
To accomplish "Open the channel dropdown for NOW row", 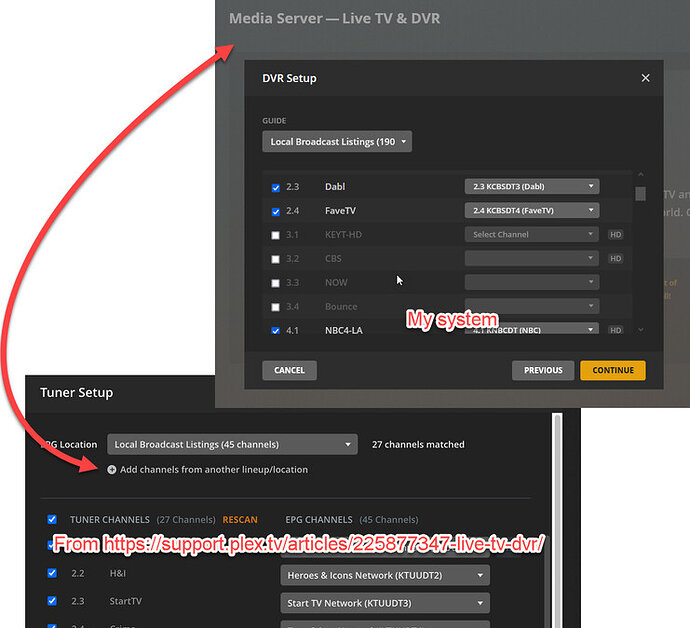I will 532,282.
